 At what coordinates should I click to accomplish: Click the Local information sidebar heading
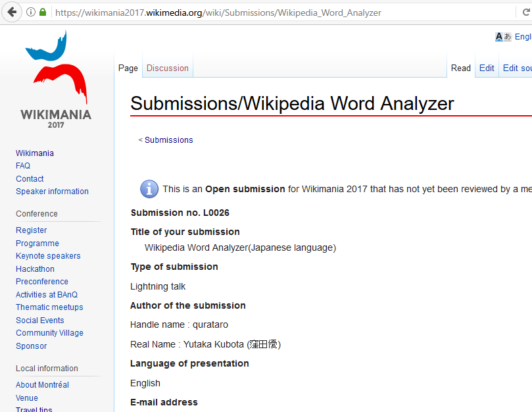pos(47,369)
